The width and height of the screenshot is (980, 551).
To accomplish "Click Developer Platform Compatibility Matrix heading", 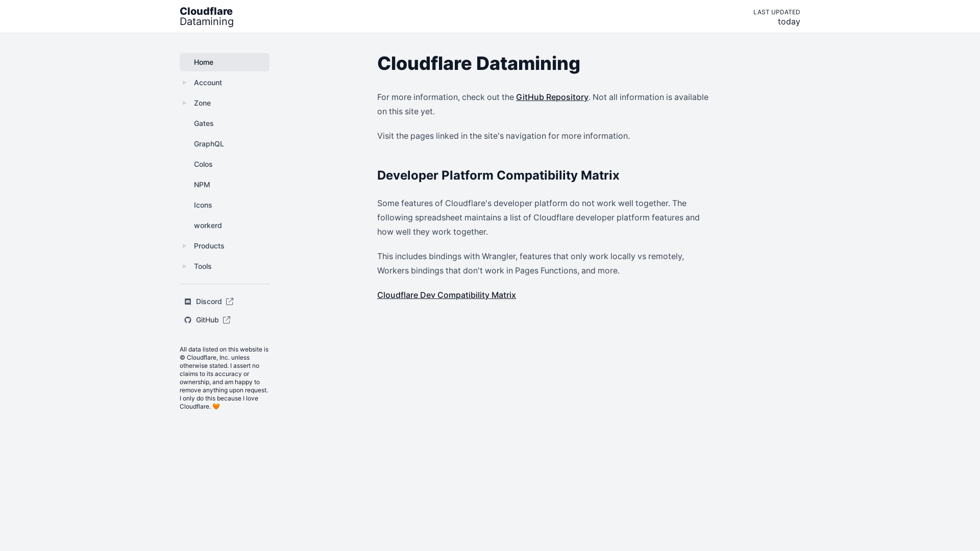I will (x=498, y=175).
